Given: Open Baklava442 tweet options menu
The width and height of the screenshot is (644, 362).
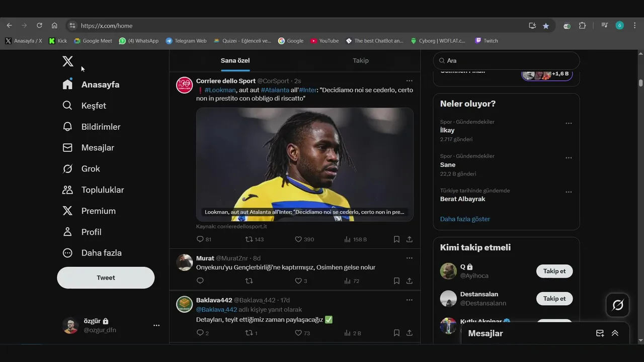Looking at the screenshot, I should point(410,300).
